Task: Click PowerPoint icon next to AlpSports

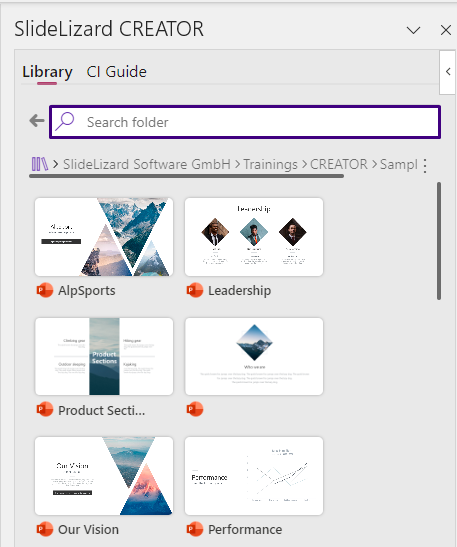Action: 45,290
